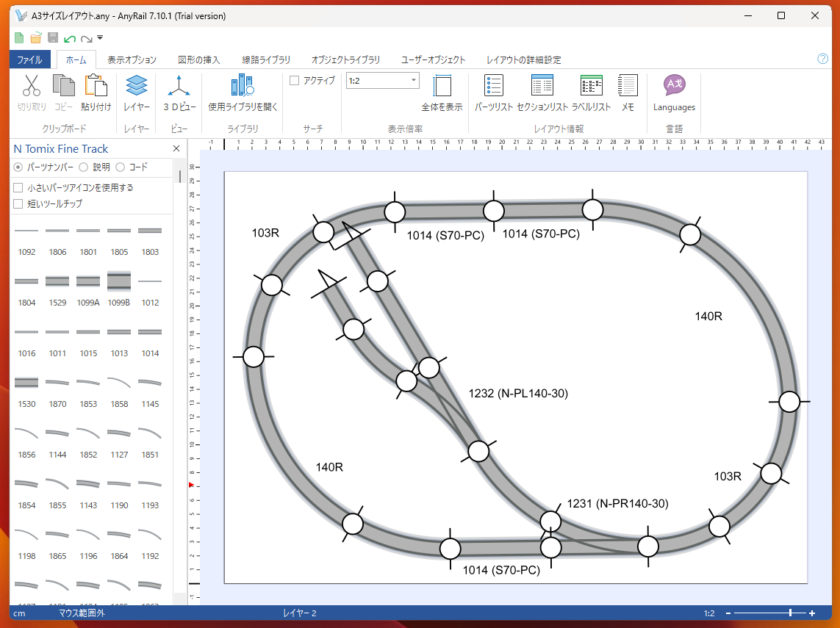Open the メモ notes

tap(628, 93)
